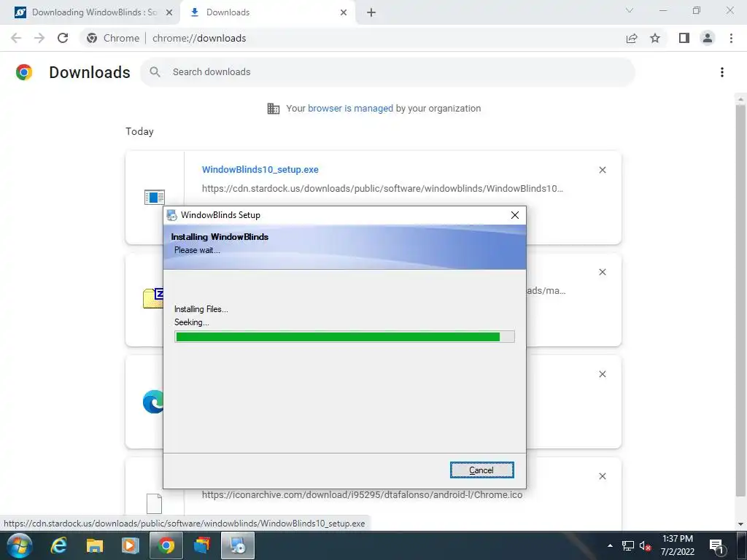The height and width of the screenshot is (560, 747).
Task: Open a new tab
Action: (x=371, y=12)
